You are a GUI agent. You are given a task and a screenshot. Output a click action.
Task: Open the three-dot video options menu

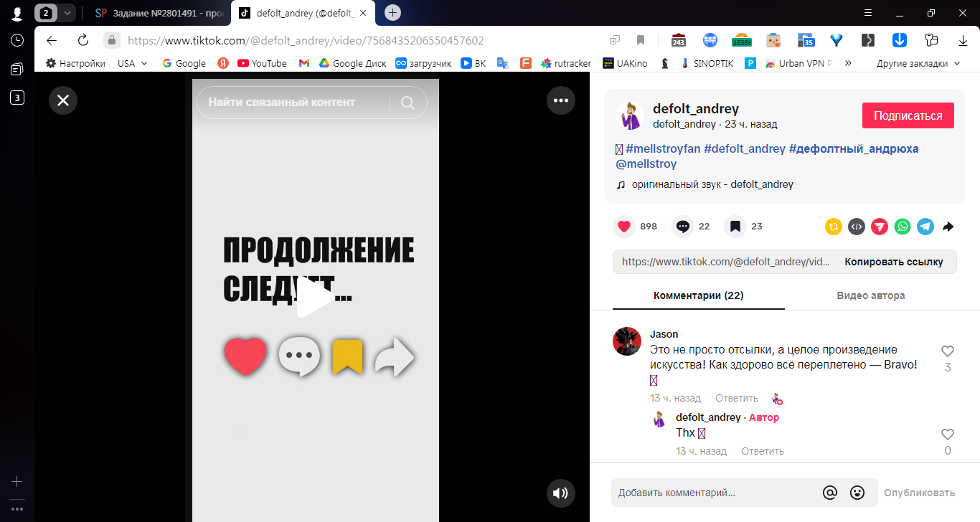point(561,100)
